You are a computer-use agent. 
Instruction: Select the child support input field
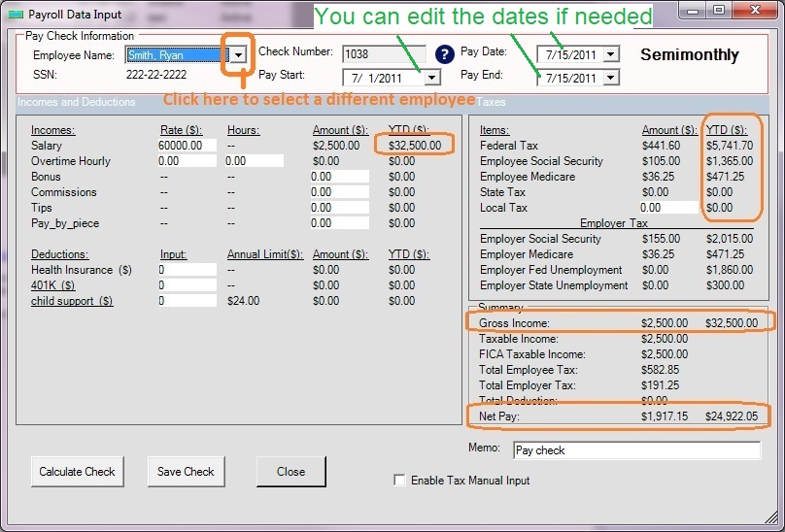[x=187, y=301]
